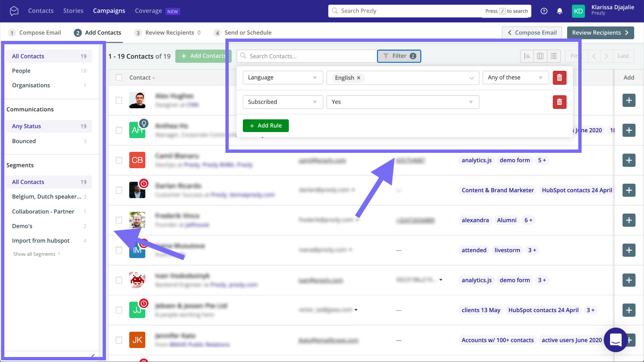This screenshot has width=644, height=362.
Task: Focus the Search Prezly field
Action: 430,11
